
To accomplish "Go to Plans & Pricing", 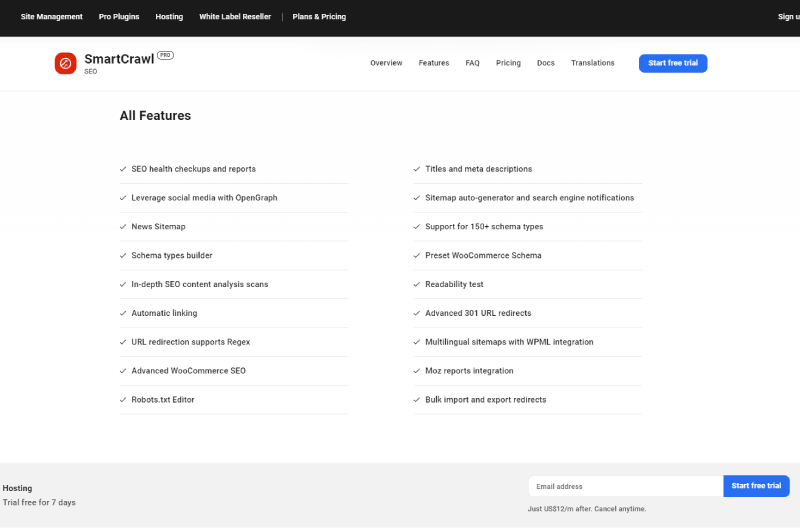I will 319,17.
